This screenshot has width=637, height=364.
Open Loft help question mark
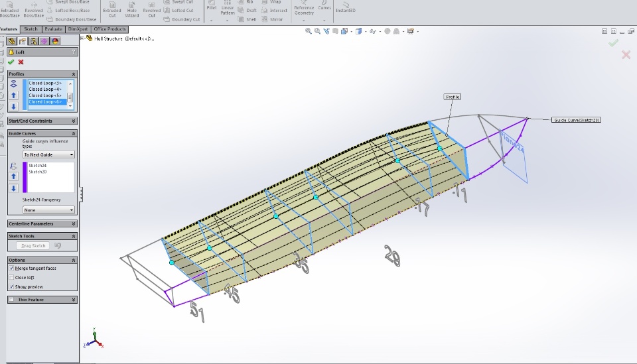point(74,52)
